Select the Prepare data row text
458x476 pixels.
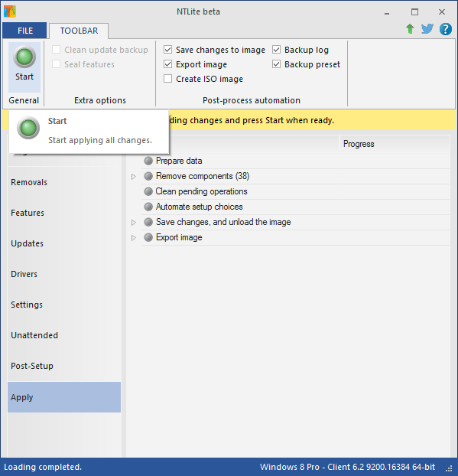coord(179,161)
